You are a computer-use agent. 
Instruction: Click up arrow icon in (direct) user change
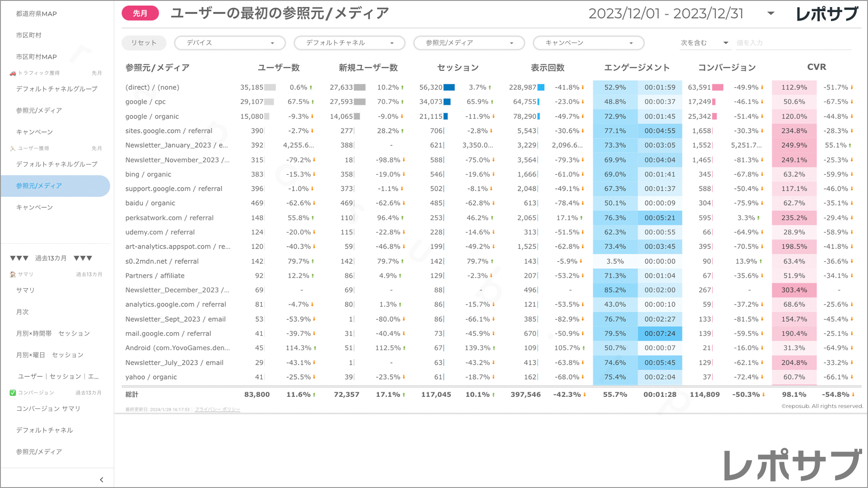(311, 88)
